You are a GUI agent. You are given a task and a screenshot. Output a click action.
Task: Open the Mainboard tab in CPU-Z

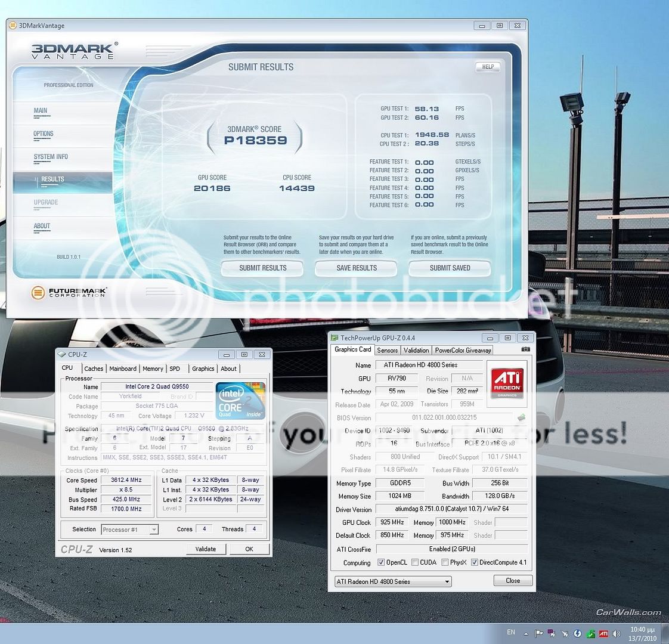(123, 369)
